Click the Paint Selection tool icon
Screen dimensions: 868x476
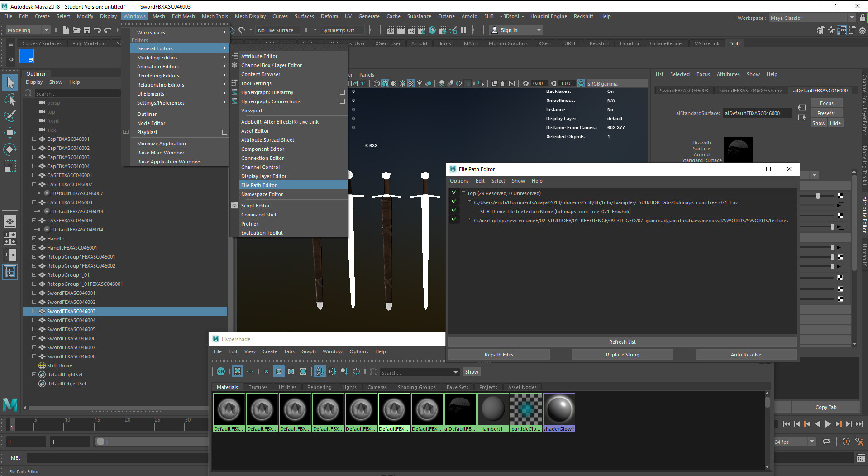point(10,116)
